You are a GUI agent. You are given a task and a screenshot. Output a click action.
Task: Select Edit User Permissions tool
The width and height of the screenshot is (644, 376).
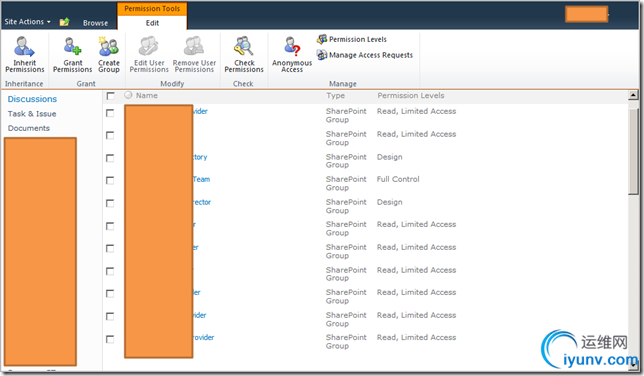(x=149, y=54)
